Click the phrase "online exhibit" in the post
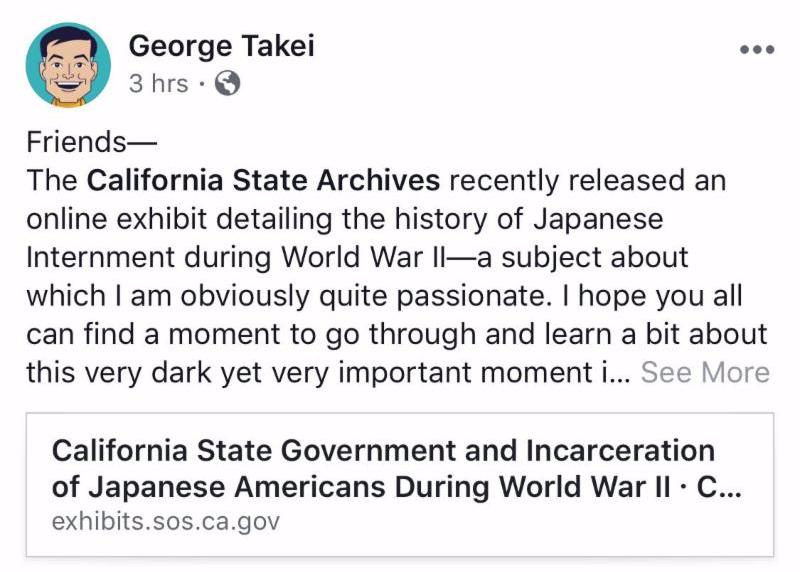The width and height of the screenshot is (800, 572). [x=123, y=218]
